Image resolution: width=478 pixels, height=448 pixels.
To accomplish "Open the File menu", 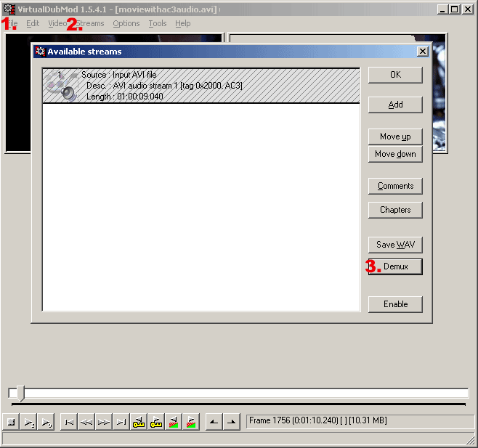I will (12, 23).
